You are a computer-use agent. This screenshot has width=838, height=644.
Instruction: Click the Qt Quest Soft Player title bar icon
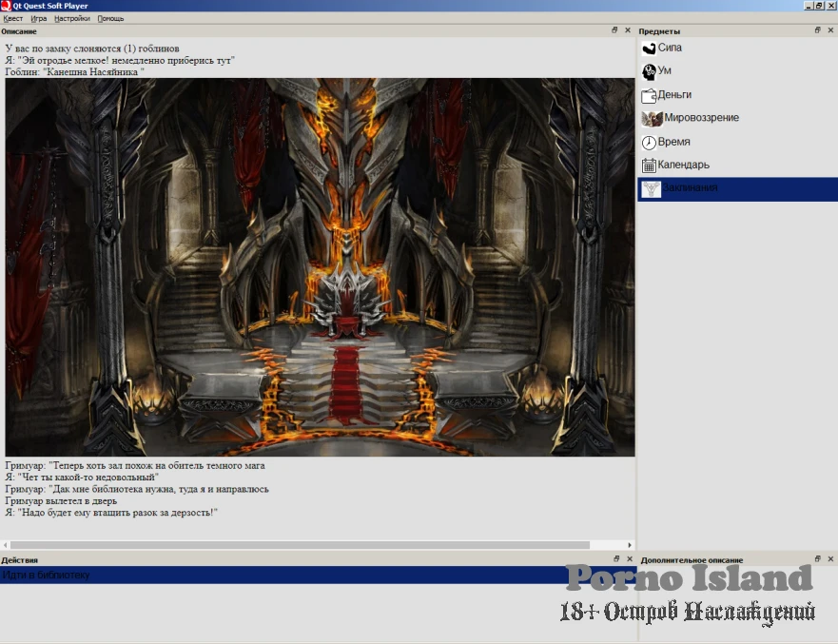pyautogui.click(x=6, y=6)
